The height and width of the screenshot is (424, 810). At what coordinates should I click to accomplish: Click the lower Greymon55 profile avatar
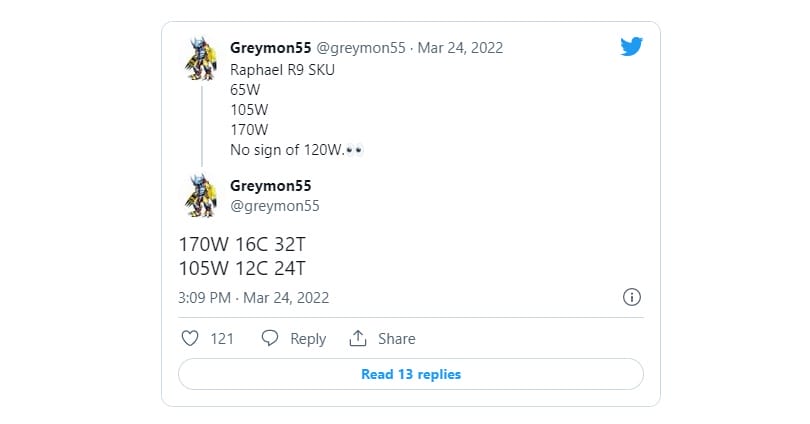(x=201, y=195)
